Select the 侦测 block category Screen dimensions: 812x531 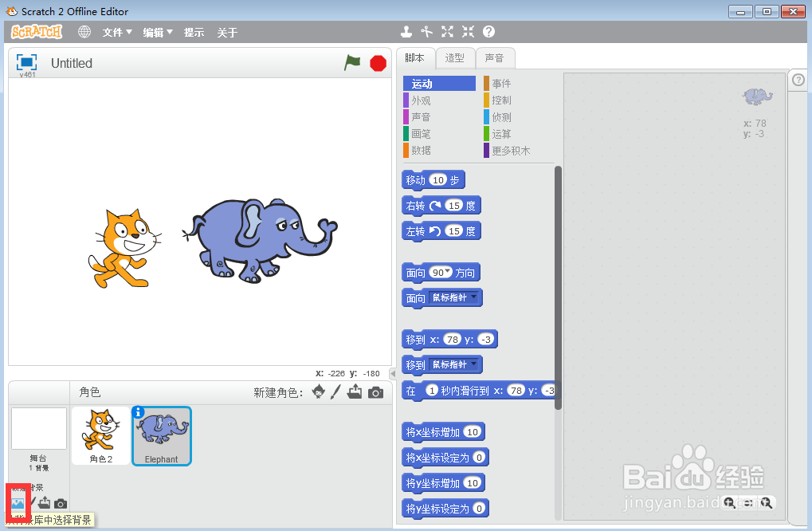point(518,117)
